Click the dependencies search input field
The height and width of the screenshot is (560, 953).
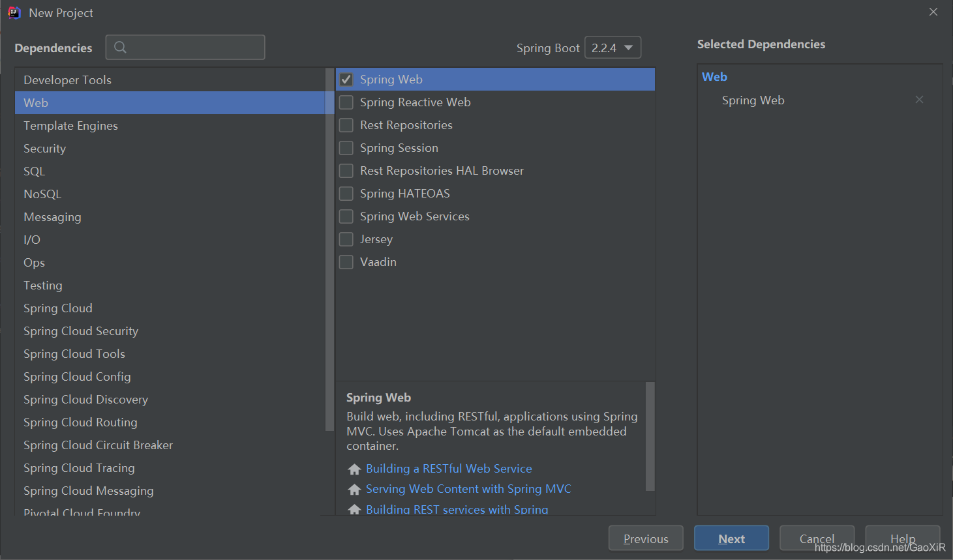click(185, 47)
